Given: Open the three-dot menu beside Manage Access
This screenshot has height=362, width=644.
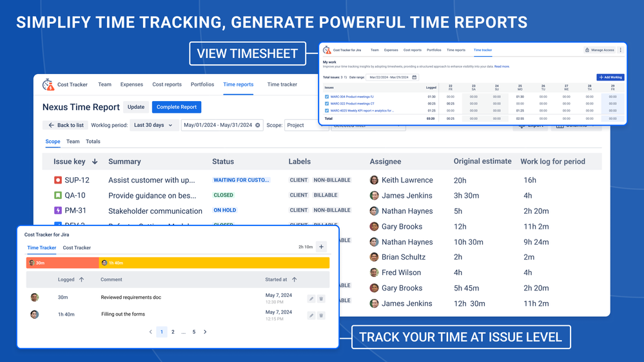Looking at the screenshot, I should [621, 50].
